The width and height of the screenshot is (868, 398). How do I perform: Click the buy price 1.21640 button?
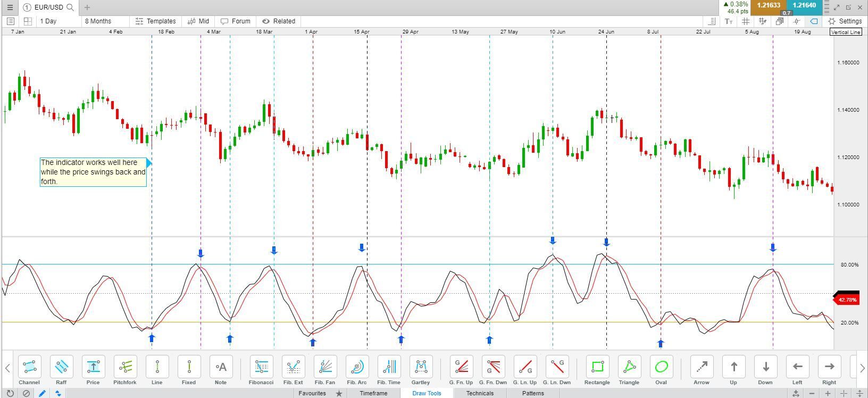tap(804, 5)
